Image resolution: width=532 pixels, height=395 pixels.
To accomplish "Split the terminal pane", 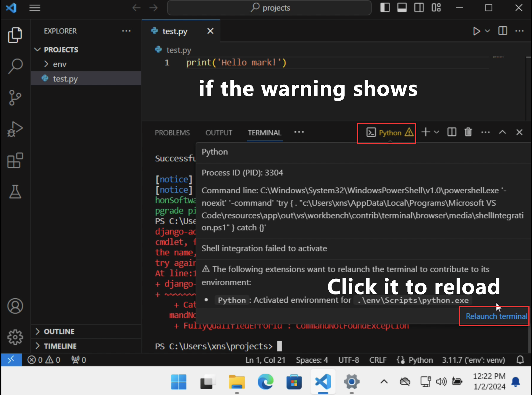I will [452, 132].
